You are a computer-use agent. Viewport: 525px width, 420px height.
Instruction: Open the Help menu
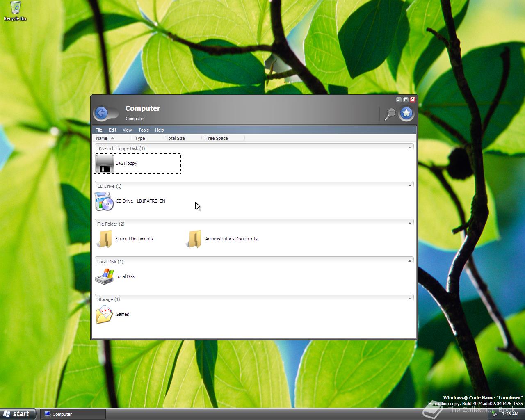[159, 130]
